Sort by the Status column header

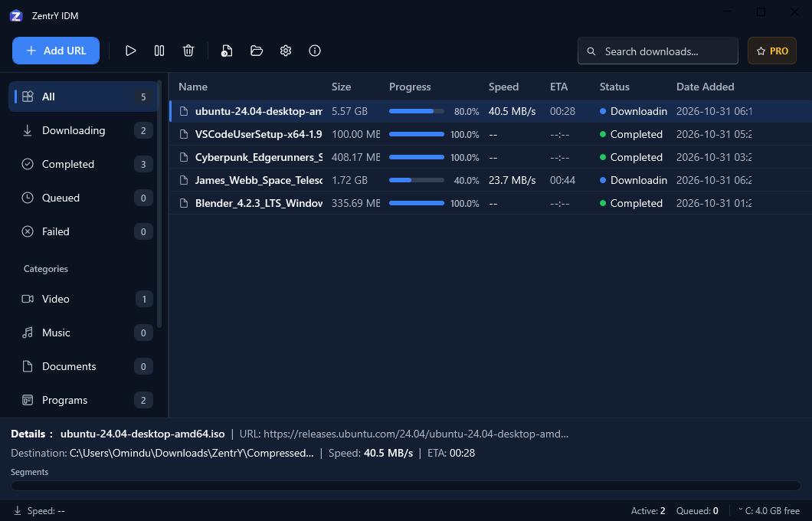tap(614, 87)
